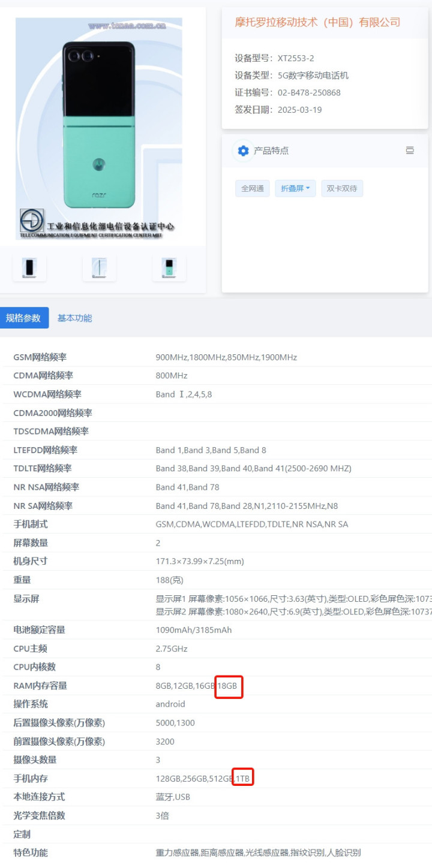Screen dimensions: 432x868
Task: Click the 手机内存 row label
Action: pos(31,779)
